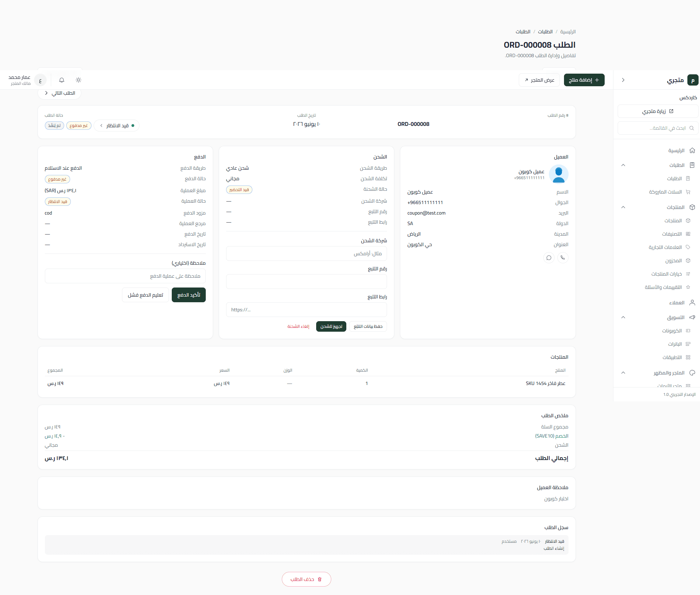Viewport: 700px width, 595px height.
Task: Click the megaphone icon beside التسويق
Action: (692, 317)
